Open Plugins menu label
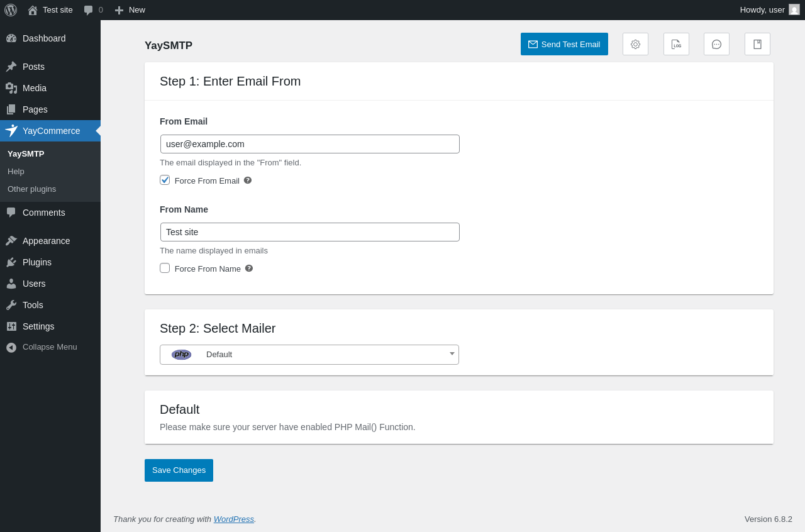The image size is (805, 532). click(37, 262)
